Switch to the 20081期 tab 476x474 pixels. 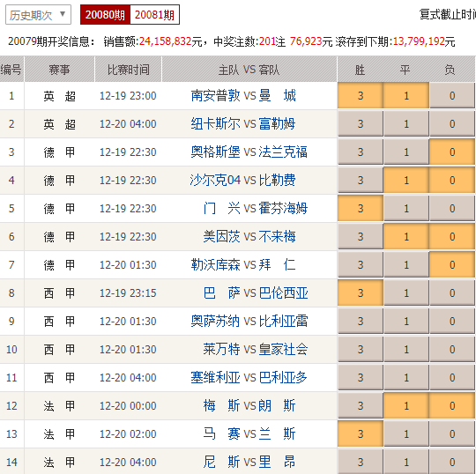pyautogui.click(x=154, y=15)
